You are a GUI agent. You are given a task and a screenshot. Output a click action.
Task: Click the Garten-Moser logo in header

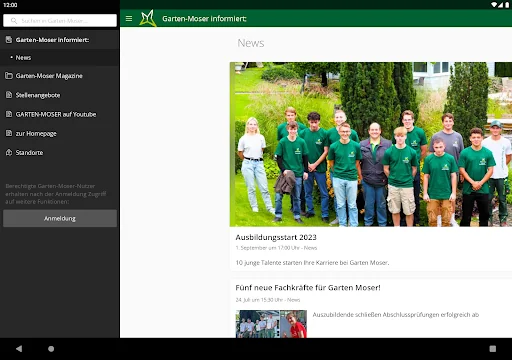[148, 18]
